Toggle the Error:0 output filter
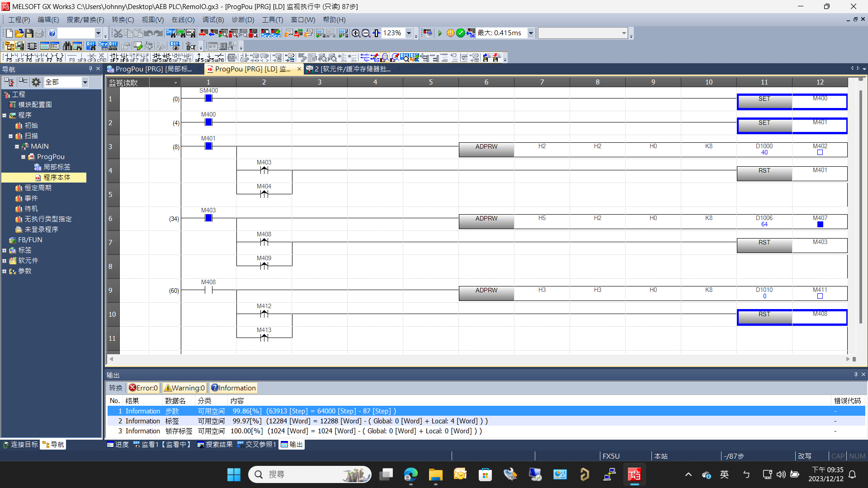Screen dimensions: 868x488 tap(143, 388)
